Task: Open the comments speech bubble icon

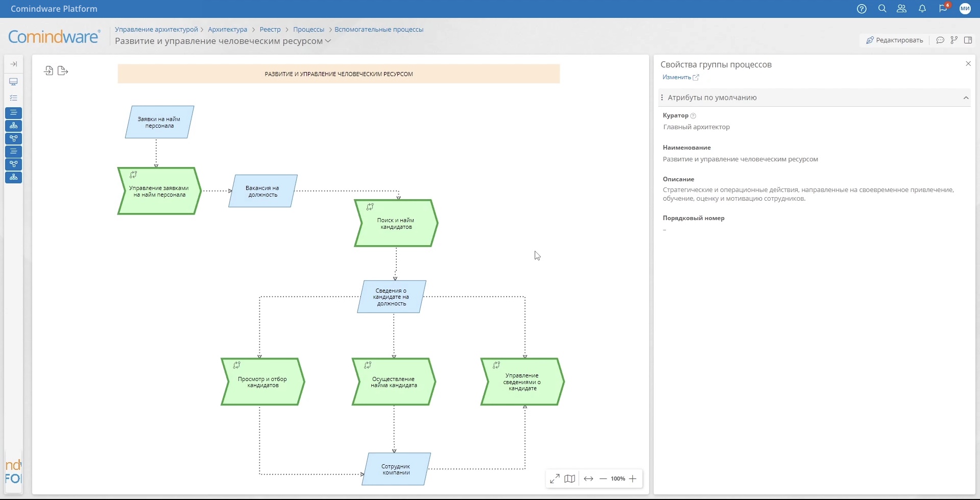Action: (940, 40)
